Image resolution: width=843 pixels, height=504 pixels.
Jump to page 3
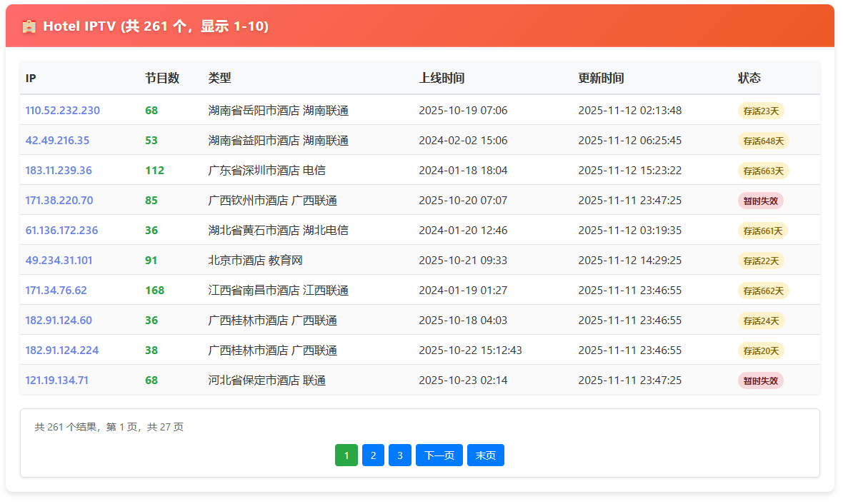[x=400, y=455]
